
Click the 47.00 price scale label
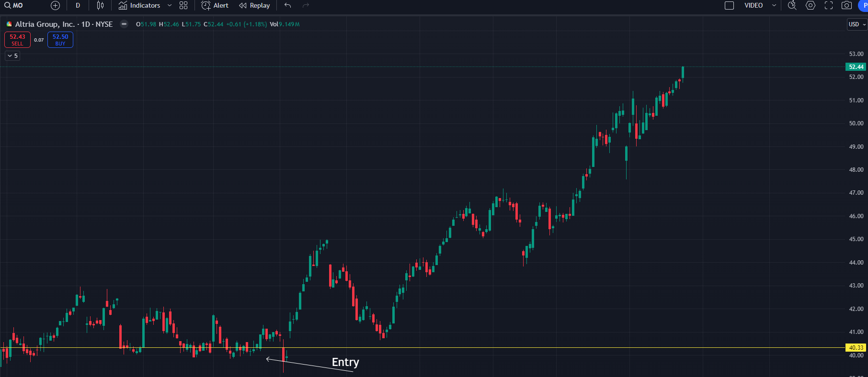856,193
